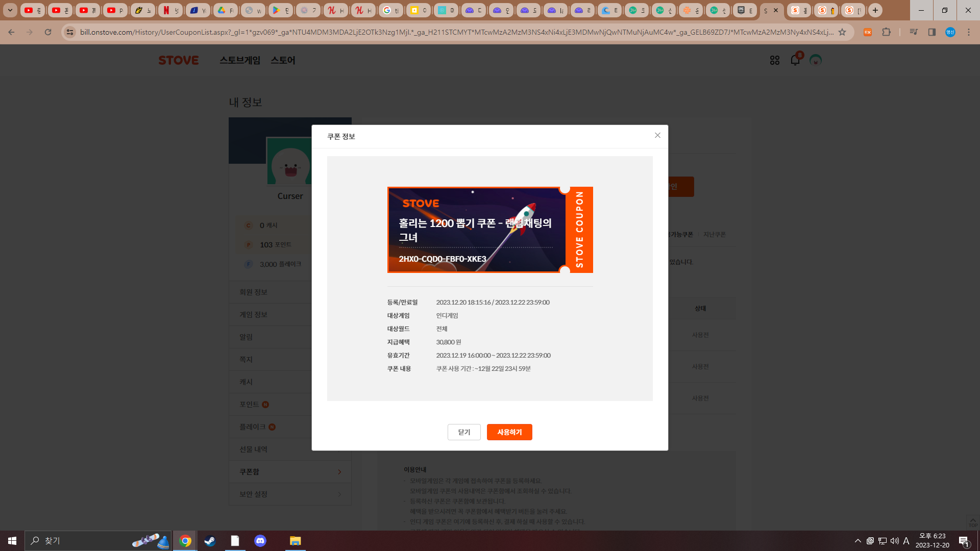
Task: Switch to the 지난쿠폰 tab
Action: click(x=715, y=234)
